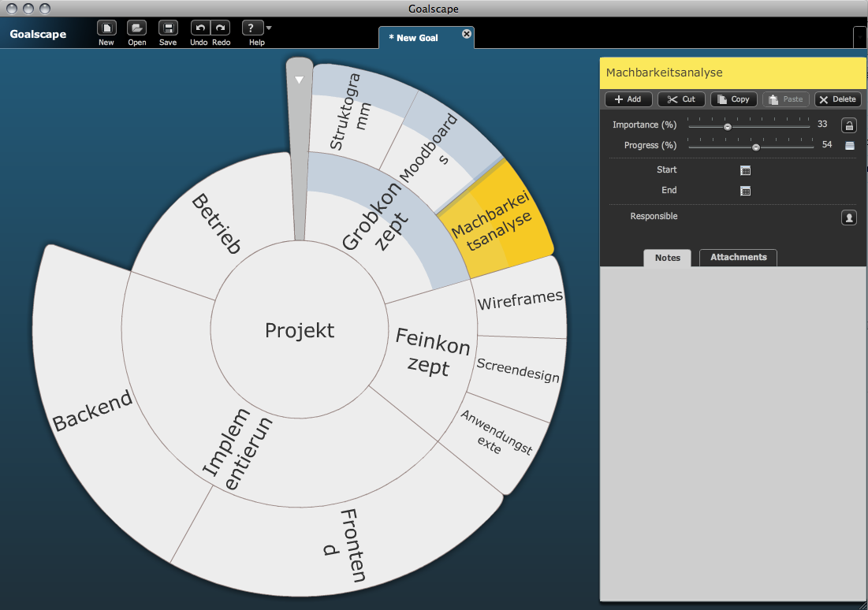Click the triangle on the gray slice handle
The width and height of the screenshot is (868, 610).
[x=299, y=80]
